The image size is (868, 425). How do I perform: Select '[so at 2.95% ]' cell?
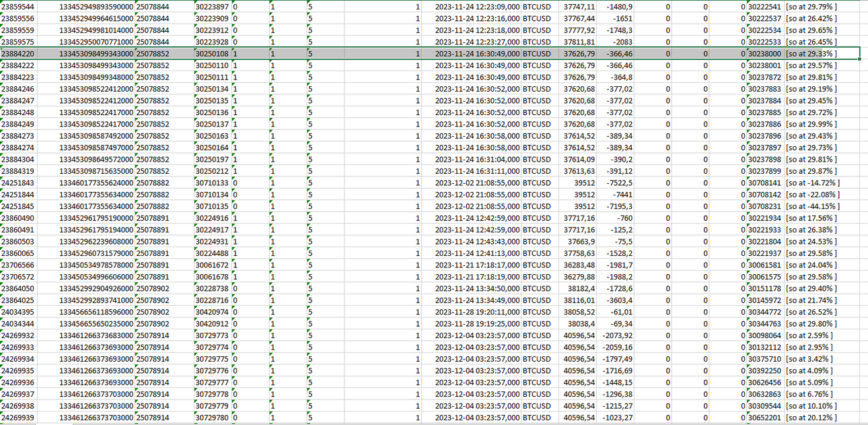tap(822, 348)
